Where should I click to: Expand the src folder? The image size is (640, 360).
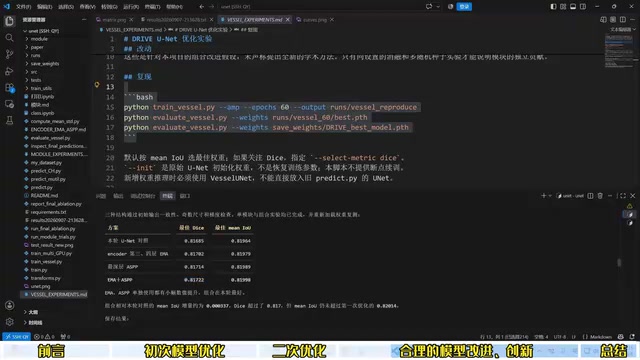[x=34, y=72]
